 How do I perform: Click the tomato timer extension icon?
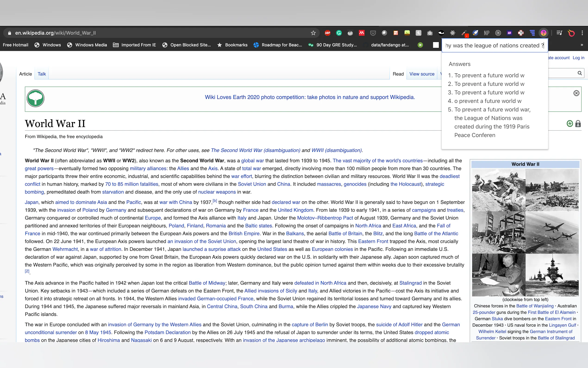[350, 33]
